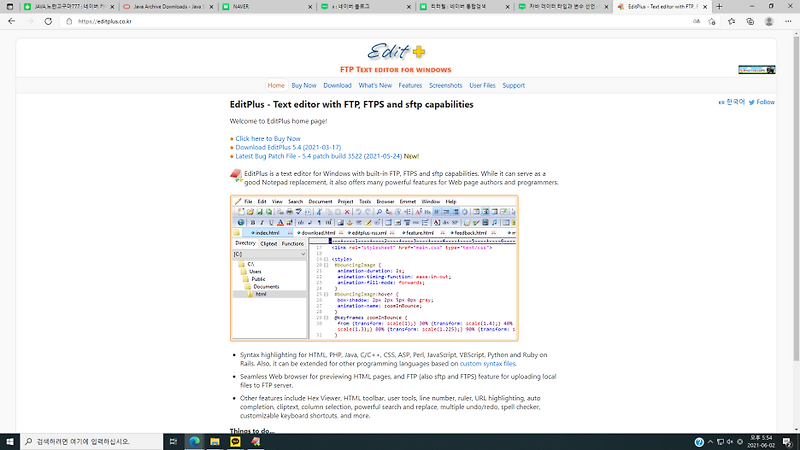Open File Explorer from the taskbar
The width and height of the screenshot is (800, 450).
[215, 442]
